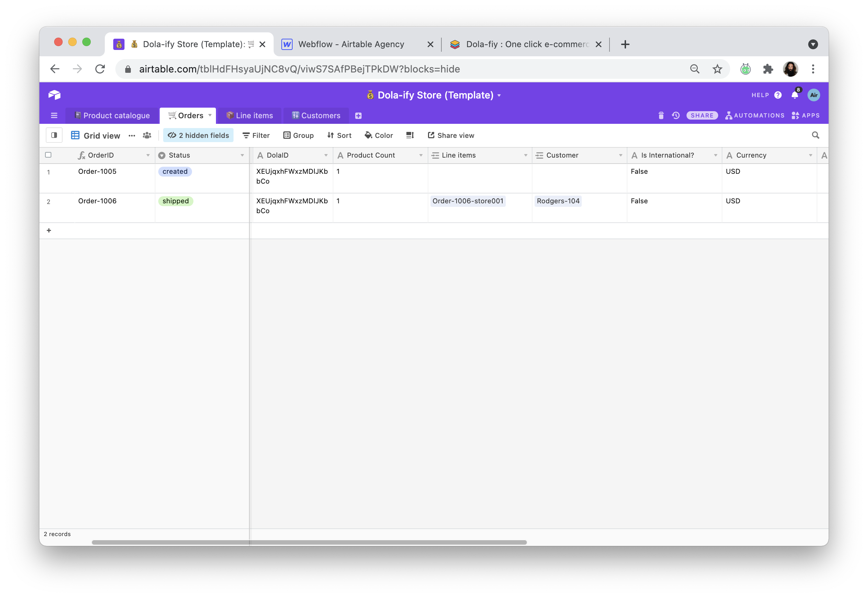Reload the page
The height and width of the screenshot is (598, 868).
coord(100,69)
